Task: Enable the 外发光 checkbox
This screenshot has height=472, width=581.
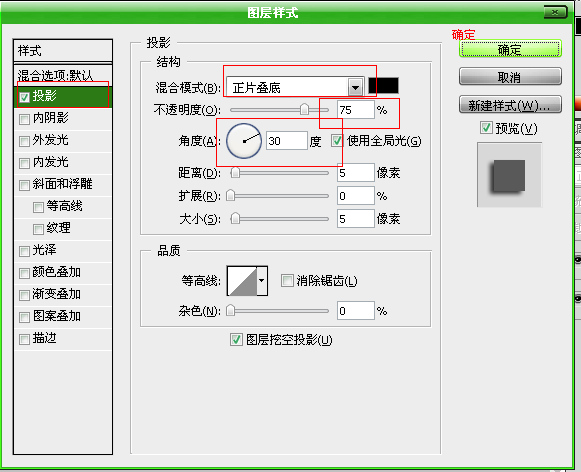Action: (24, 141)
